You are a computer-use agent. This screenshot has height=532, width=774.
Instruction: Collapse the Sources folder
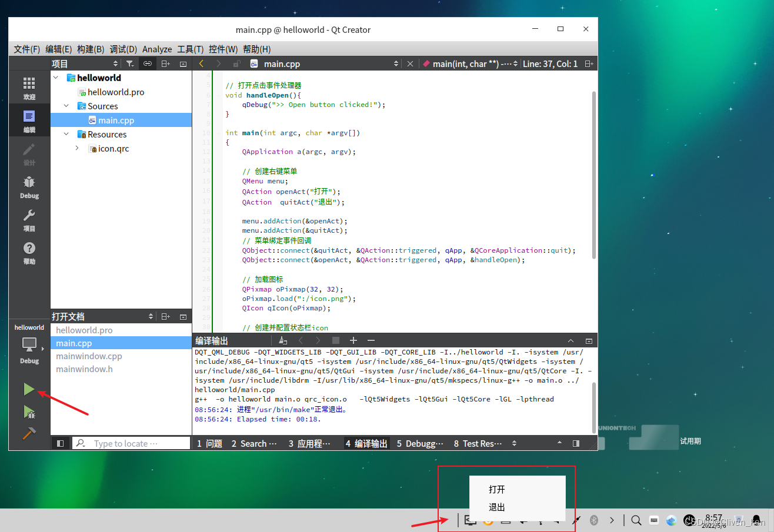point(66,106)
